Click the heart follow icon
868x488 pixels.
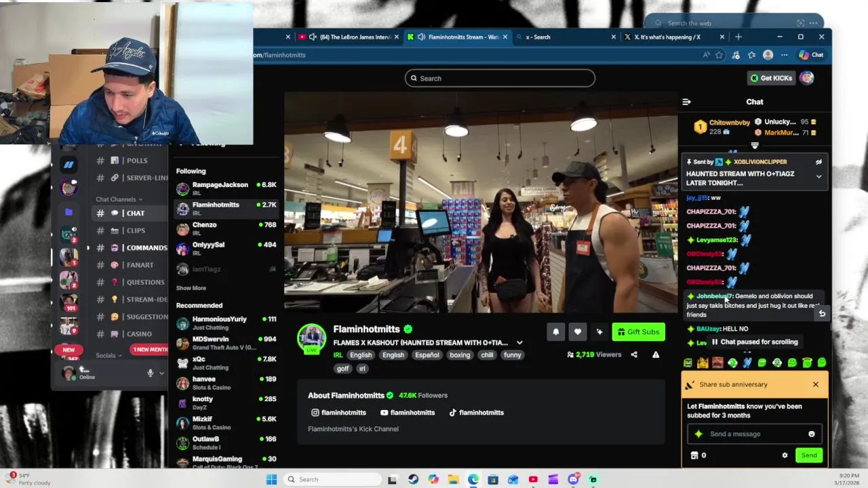[578, 331]
